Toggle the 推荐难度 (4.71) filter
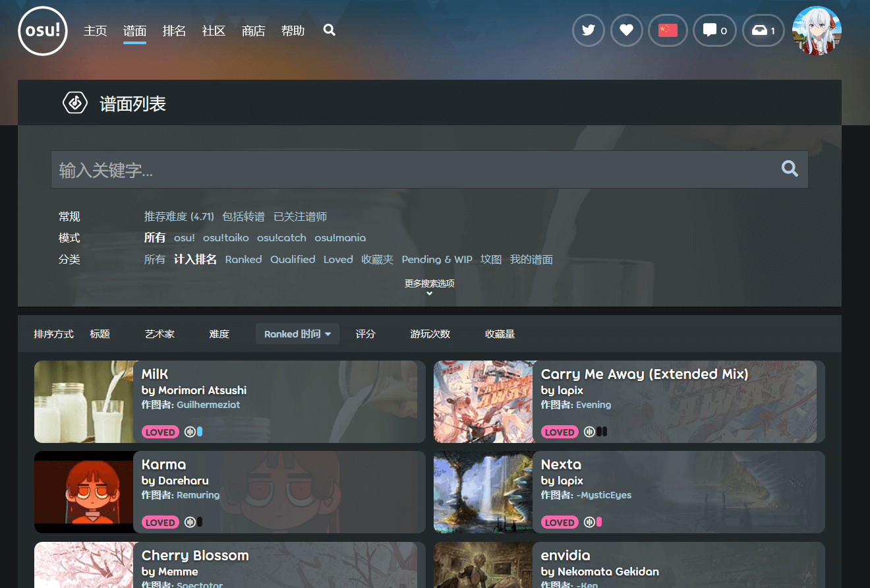 tap(179, 216)
